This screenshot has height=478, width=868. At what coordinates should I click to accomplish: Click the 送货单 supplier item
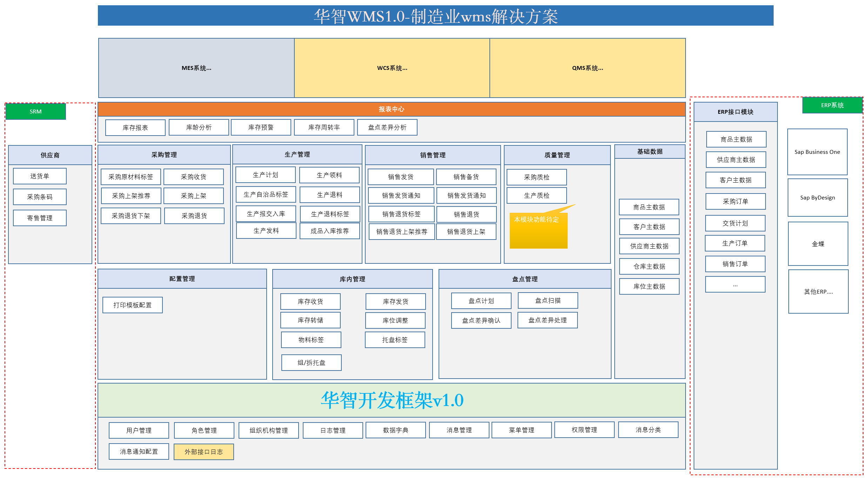coord(40,176)
